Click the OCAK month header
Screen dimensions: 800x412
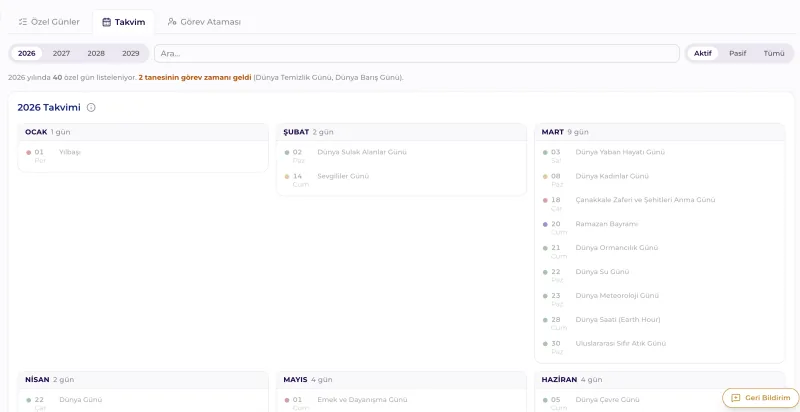[x=143, y=132]
